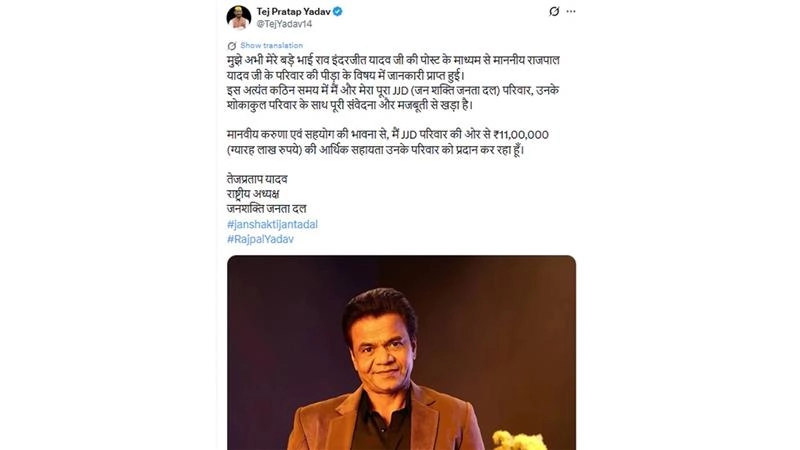Click the blue verified badge
Image resolution: width=800 pixels, height=450 pixels.
point(338,12)
